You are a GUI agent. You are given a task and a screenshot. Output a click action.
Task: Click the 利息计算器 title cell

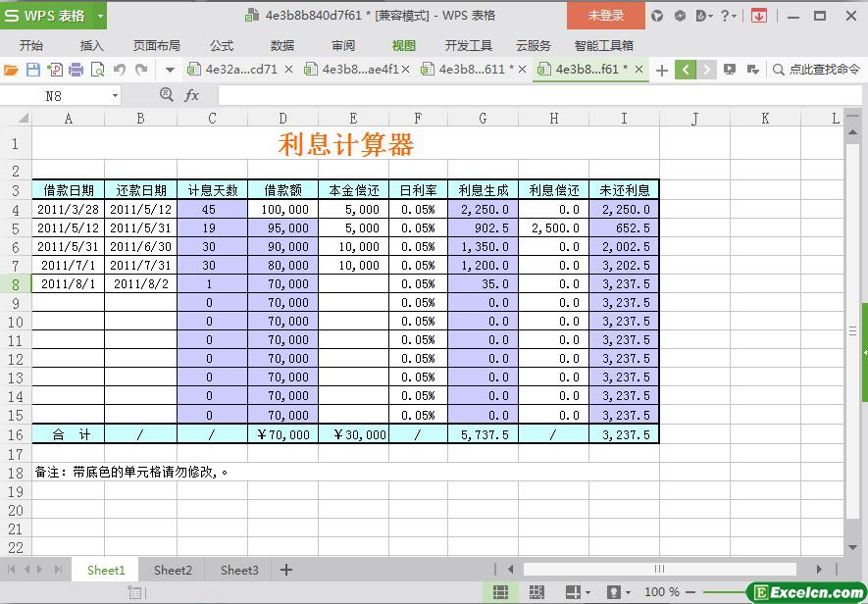click(x=346, y=144)
